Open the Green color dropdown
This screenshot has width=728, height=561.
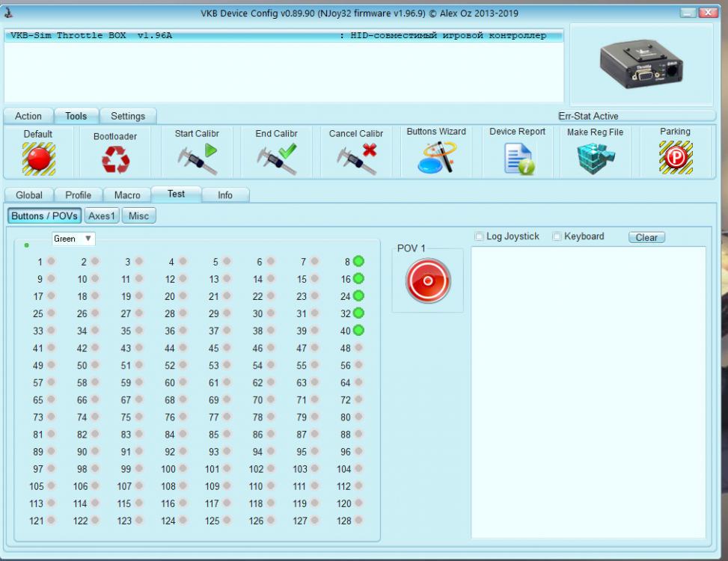point(73,239)
